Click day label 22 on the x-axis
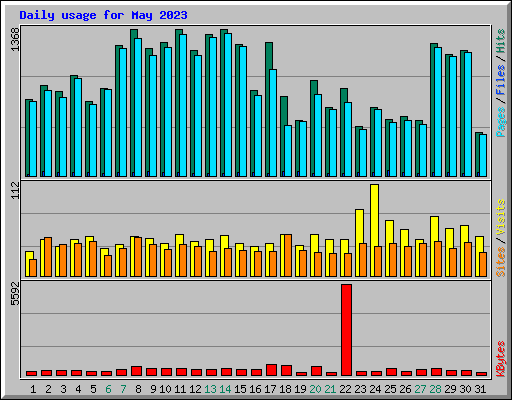512x400 pixels. [x=345, y=389]
